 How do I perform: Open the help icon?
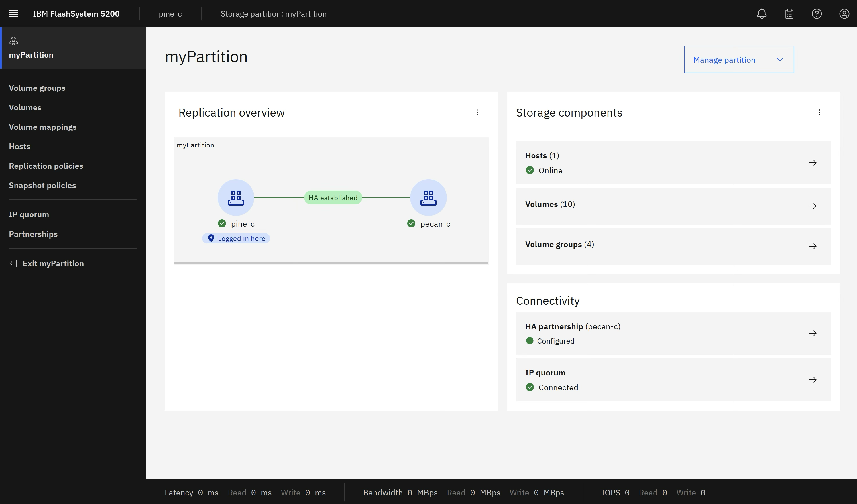817,14
